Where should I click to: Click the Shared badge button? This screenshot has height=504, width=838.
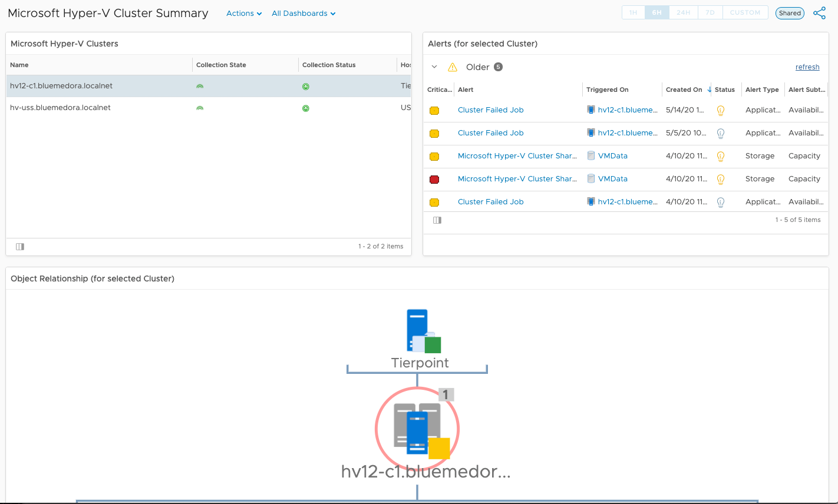point(790,13)
